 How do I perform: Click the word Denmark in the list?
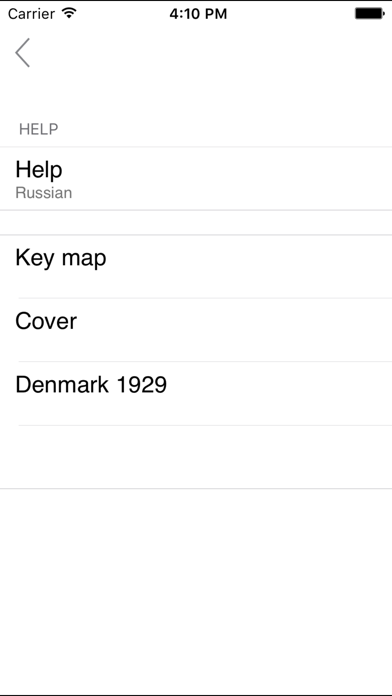click(x=62, y=385)
